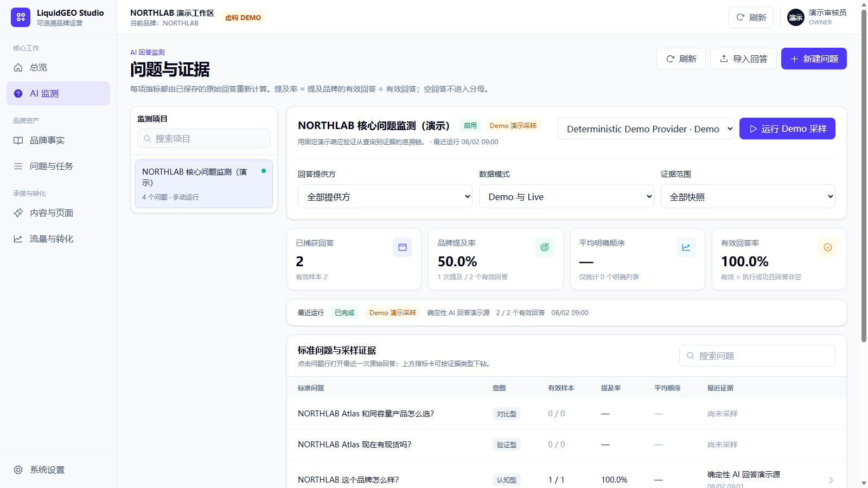
Task: Click Demo 演示采样 badge beside 启用
Action: 513,126
